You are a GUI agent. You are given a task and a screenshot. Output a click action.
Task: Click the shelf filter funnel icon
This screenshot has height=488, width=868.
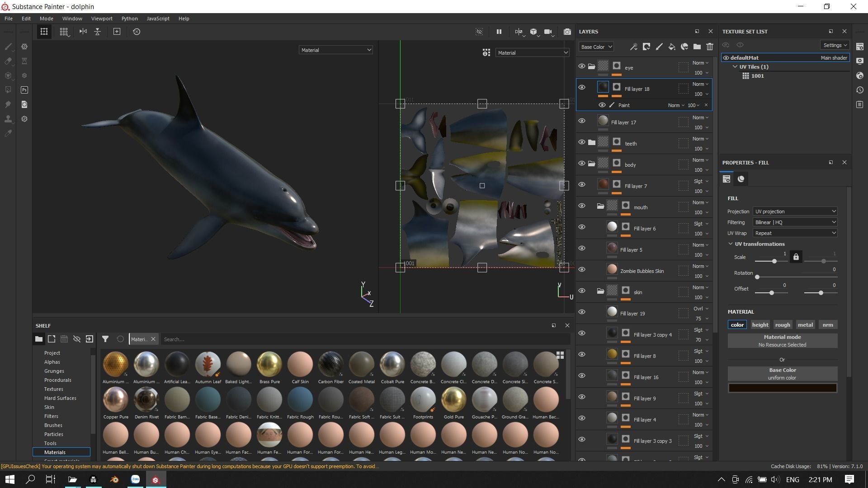(105, 339)
